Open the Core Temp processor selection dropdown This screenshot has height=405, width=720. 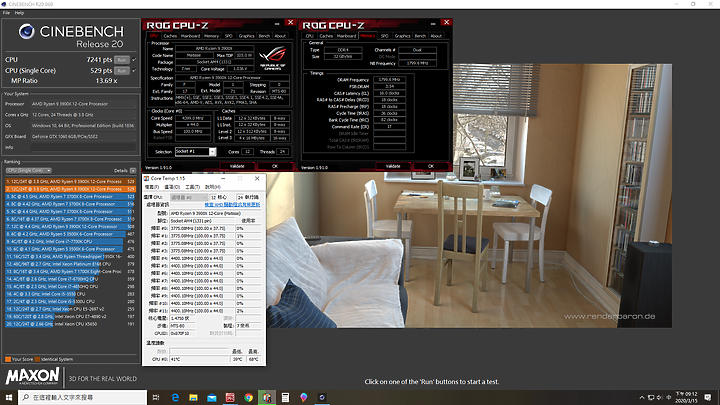189,197
